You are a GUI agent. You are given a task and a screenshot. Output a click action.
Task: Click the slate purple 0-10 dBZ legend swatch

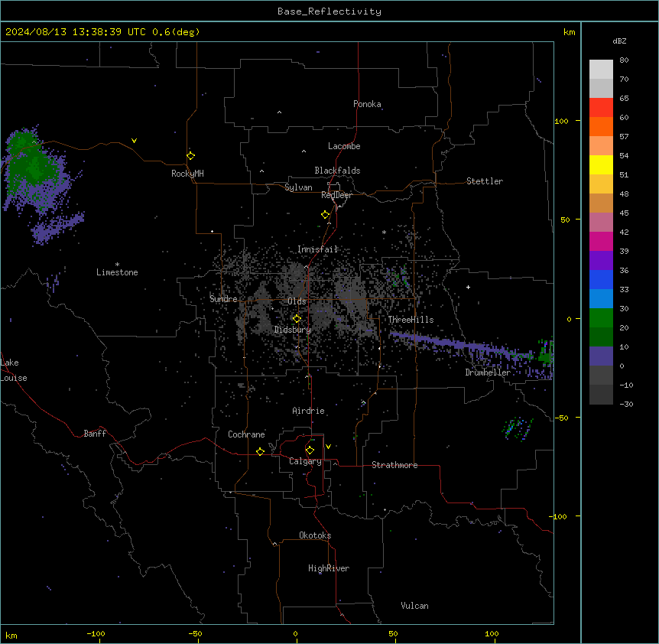coord(601,356)
